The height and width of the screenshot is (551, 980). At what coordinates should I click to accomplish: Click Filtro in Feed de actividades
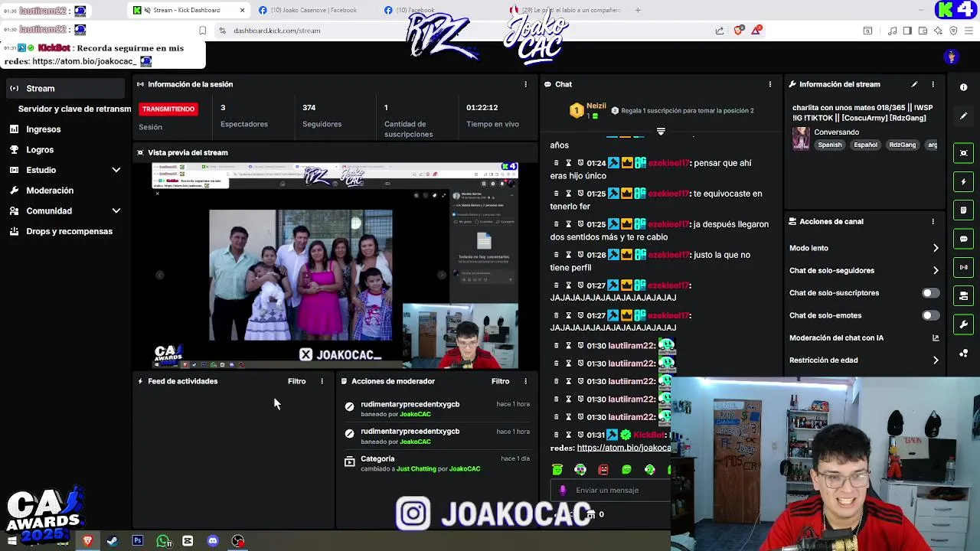tap(296, 381)
